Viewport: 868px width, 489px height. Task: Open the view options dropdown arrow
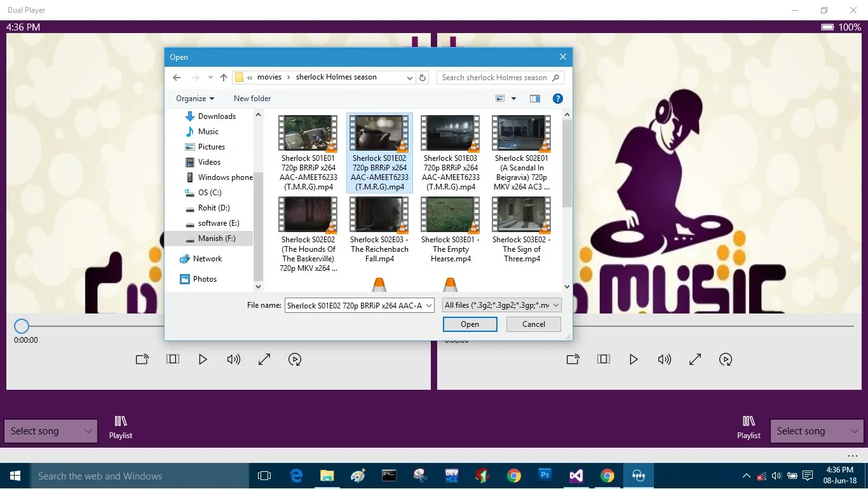click(x=513, y=99)
